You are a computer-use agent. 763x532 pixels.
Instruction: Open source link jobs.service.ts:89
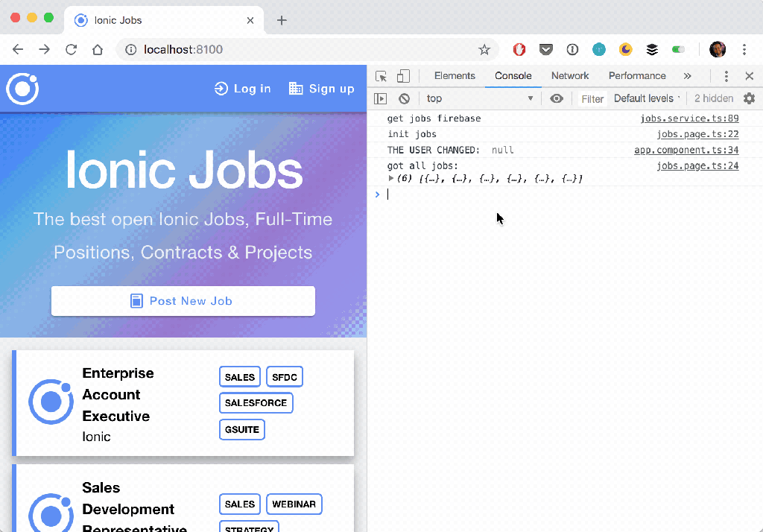coord(689,118)
